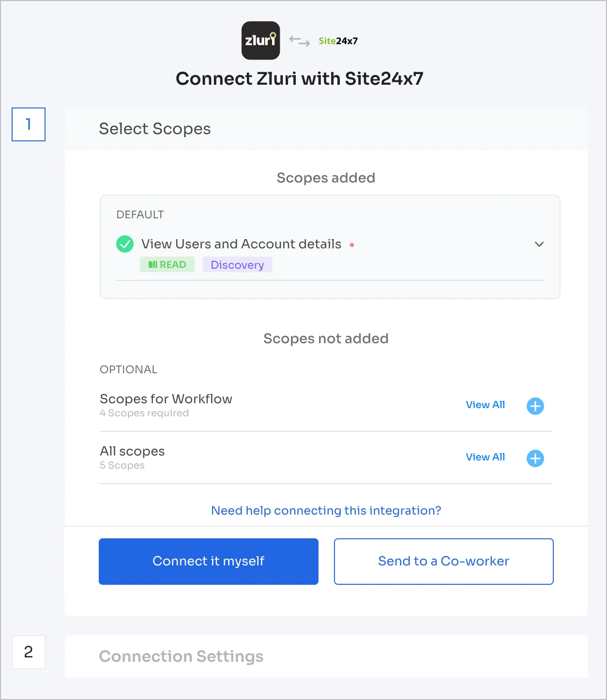Add Scopes for Workflow with plus icon
This screenshot has height=700, width=607.
535,406
